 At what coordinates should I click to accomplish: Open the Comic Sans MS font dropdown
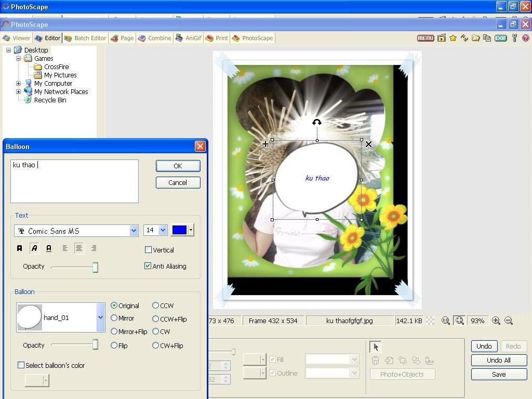(134, 230)
